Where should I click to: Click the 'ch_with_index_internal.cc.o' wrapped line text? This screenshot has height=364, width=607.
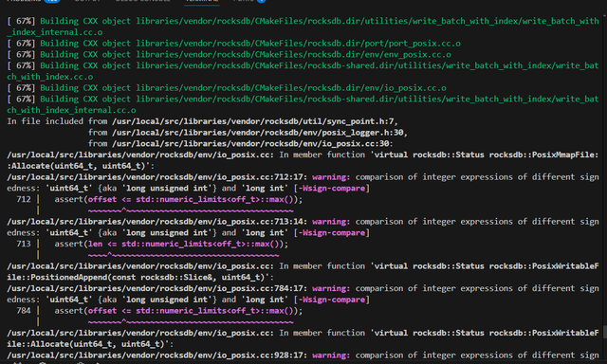(x=71, y=110)
